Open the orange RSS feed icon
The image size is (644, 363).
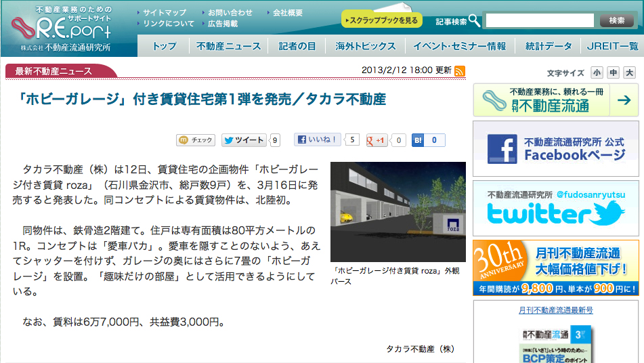coord(460,71)
